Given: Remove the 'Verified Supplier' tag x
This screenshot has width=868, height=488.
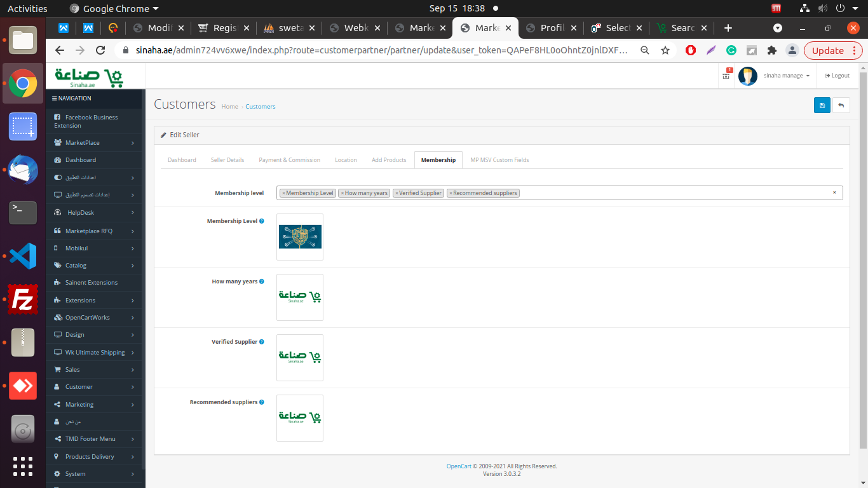Looking at the screenshot, I should 397,193.
